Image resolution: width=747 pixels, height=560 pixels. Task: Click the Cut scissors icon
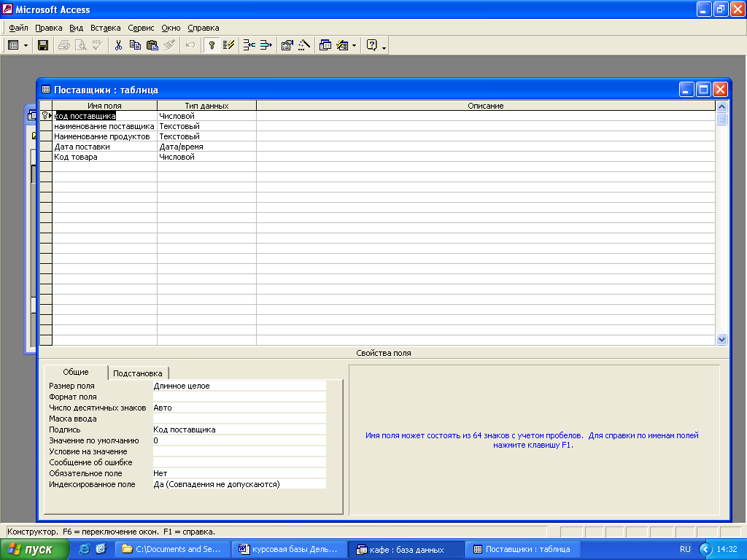(118, 45)
